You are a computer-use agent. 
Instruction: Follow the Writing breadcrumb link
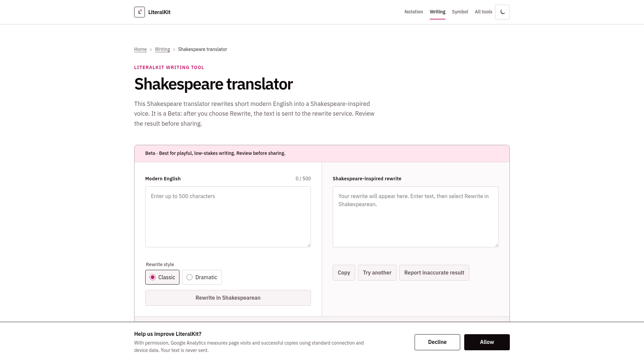click(x=162, y=49)
